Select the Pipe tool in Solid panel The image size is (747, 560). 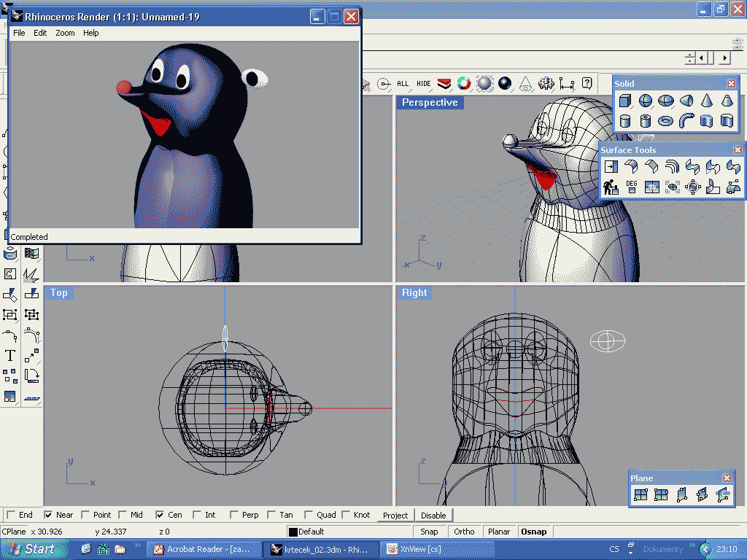(686, 121)
